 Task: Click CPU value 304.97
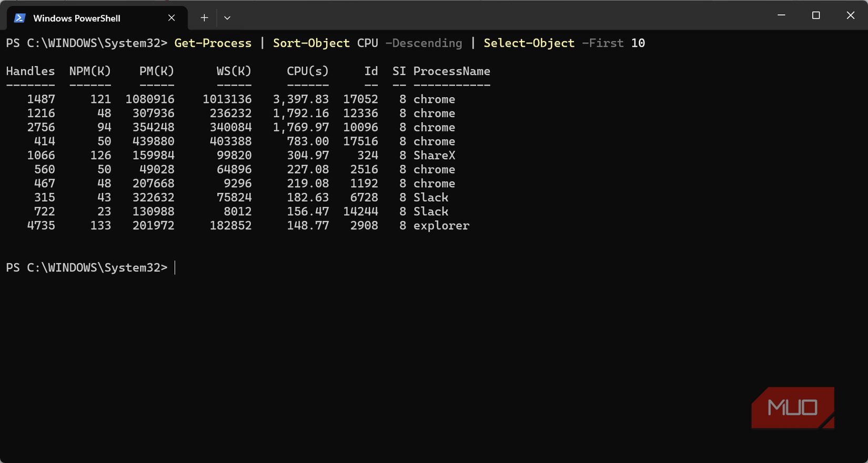pyautogui.click(x=308, y=156)
